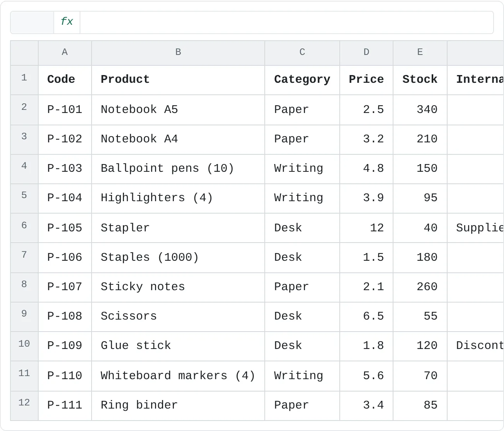This screenshot has height=431, width=504.
Task: Select row 10 header
Action: 24,346
